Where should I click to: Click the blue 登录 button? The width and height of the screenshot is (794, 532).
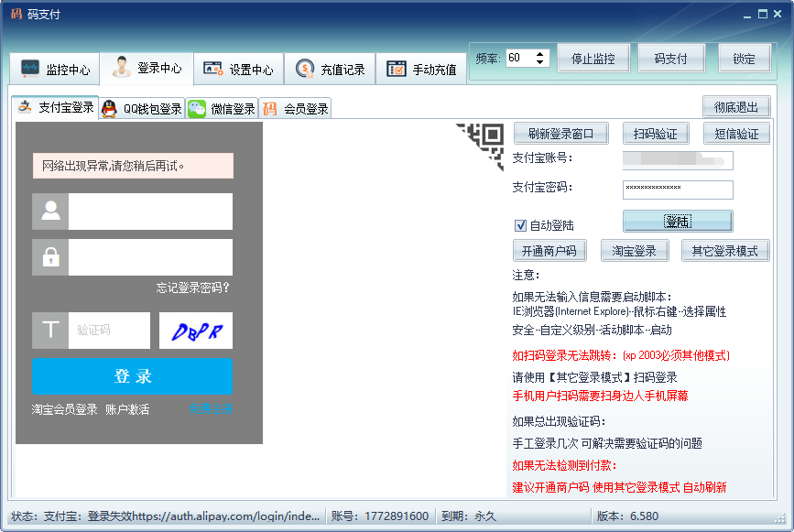[133, 376]
